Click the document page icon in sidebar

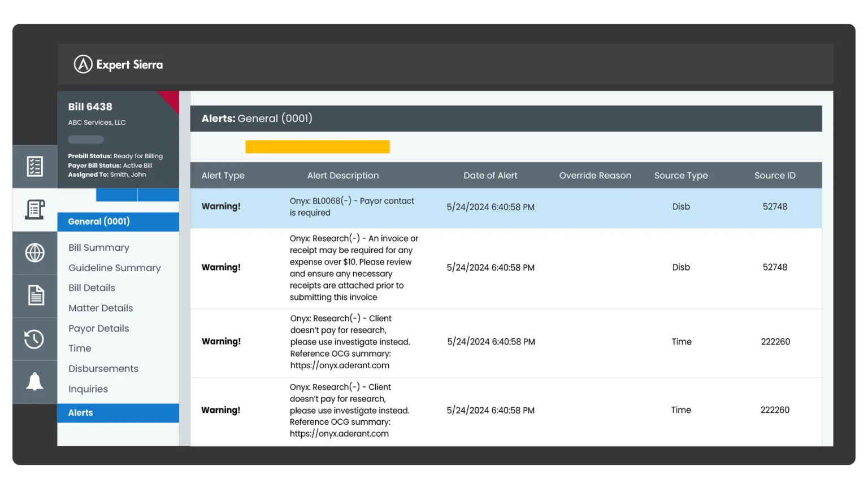[x=34, y=295]
